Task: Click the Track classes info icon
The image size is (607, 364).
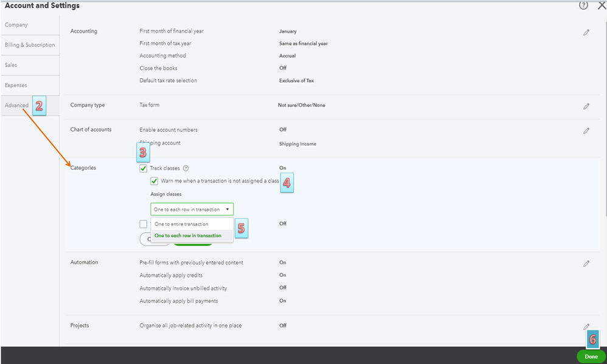Action: pos(186,168)
